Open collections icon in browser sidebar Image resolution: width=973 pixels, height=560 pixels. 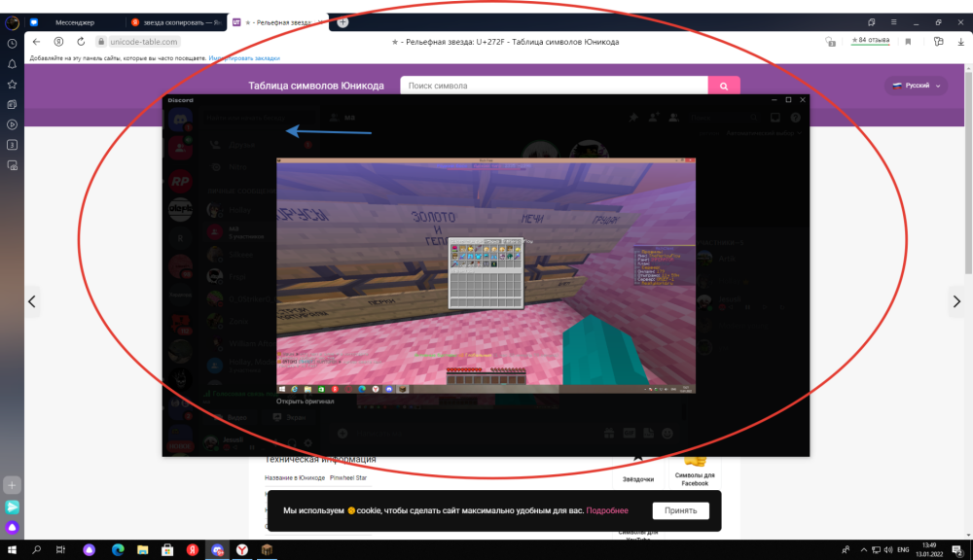click(12, 104)
